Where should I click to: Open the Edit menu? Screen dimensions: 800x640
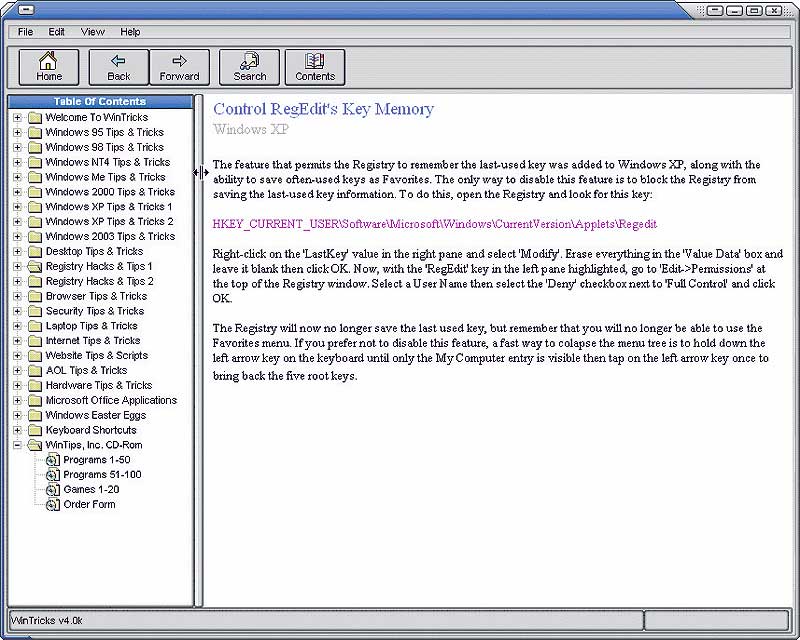tap(56, 32)
